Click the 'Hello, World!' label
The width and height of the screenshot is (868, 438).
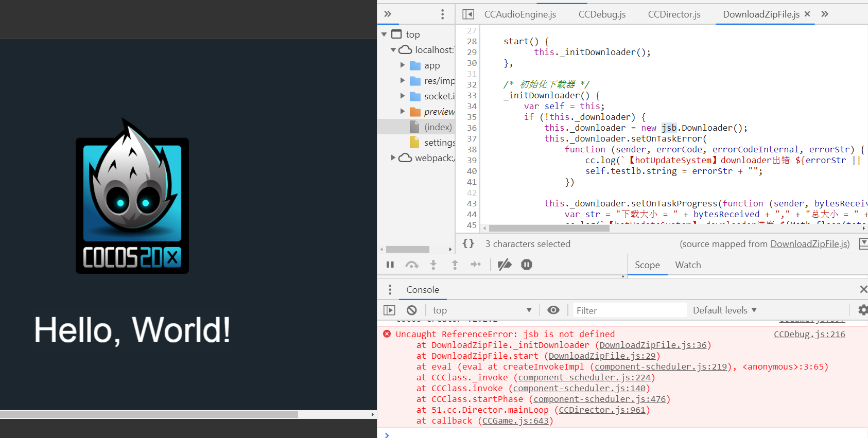132,330
